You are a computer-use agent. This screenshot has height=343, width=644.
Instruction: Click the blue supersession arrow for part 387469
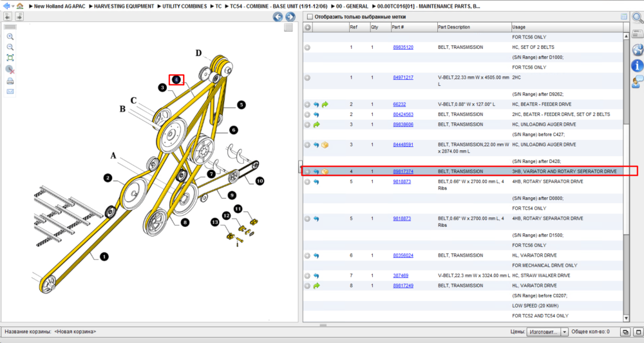pyautogui.click(x=316, y=276)
